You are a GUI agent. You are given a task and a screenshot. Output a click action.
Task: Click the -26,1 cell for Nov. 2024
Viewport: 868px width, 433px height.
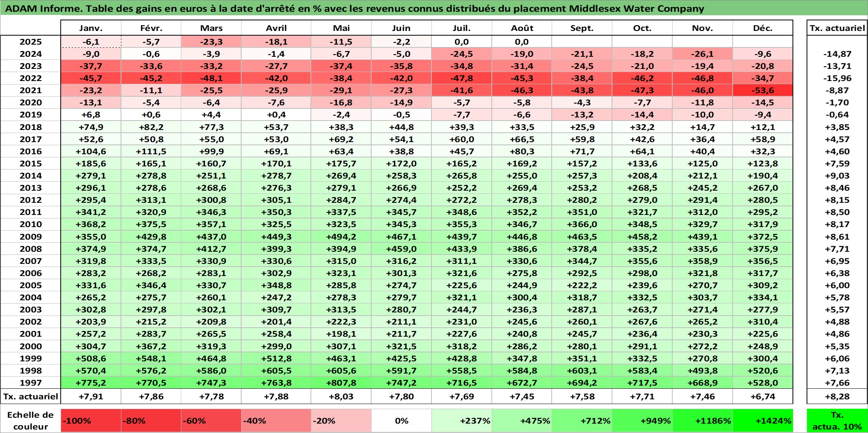coord(702,54)
